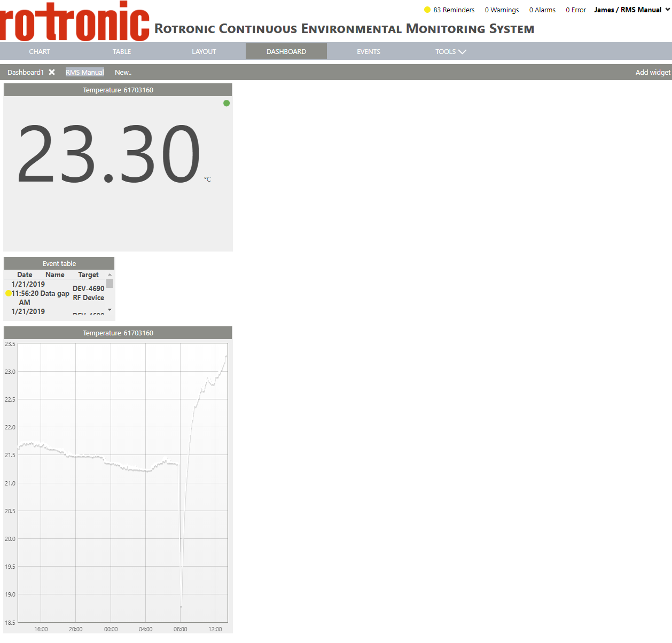Click the chart widget Temperature-61703160 title
The height and width of the screenshot is (643, 672).
tap(118, 333)
